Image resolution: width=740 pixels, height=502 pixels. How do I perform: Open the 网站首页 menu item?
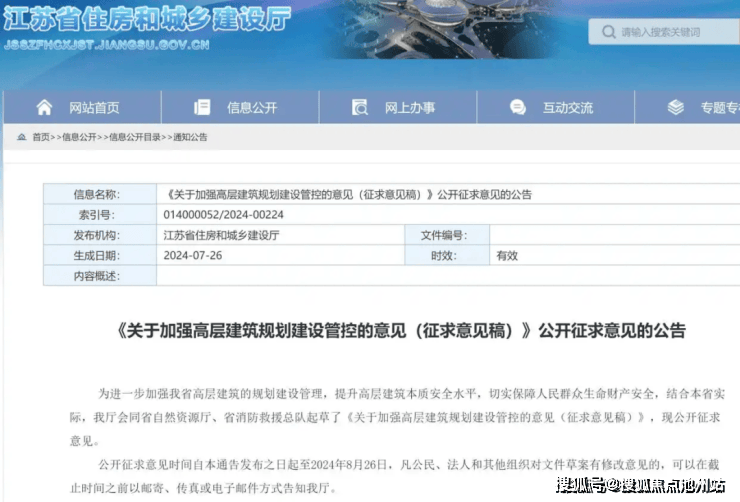point(82,108)
